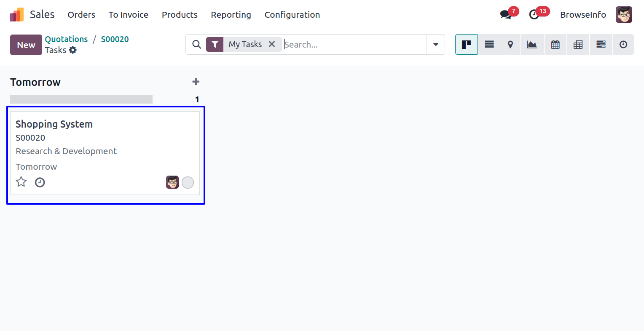Star the Shopping System task
The width and height of the screenshot is (644, 331).
(x=21, y=182)
